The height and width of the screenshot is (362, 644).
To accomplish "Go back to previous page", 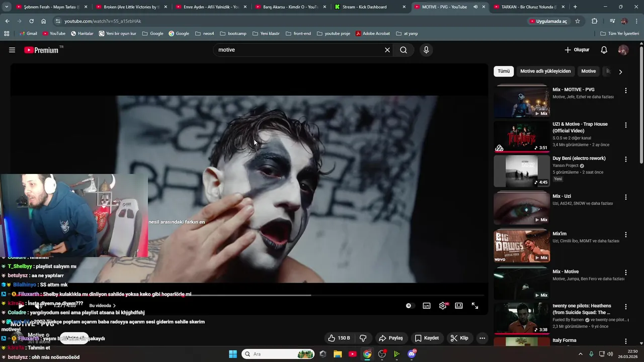I will click(7, 21).
